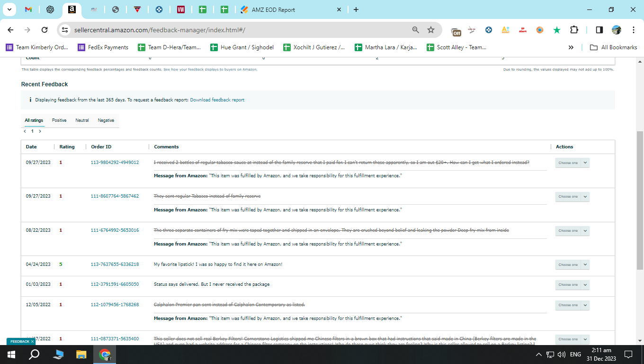
Task: Open the green star extension icon
Action: pos(557,30)
